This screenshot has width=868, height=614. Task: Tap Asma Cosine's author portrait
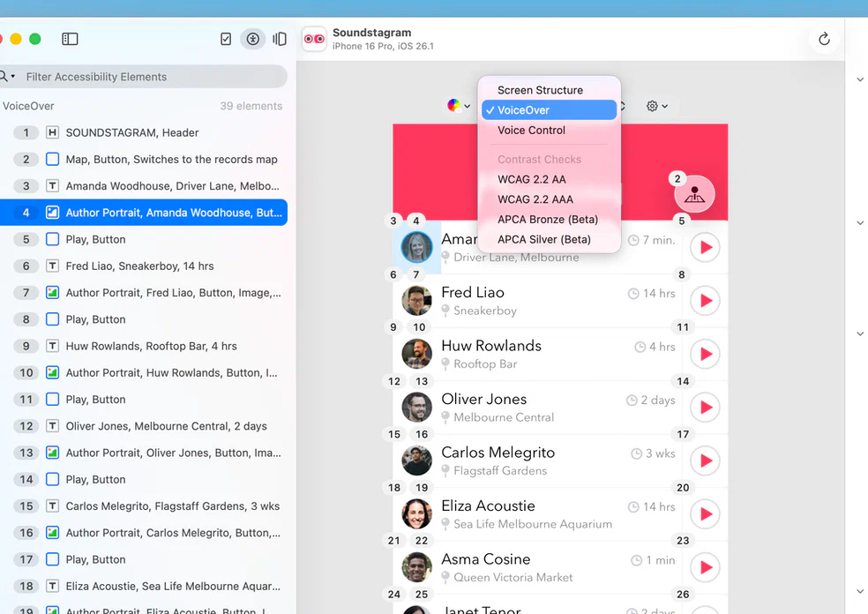pyautogui.click(x=417, y=567)
